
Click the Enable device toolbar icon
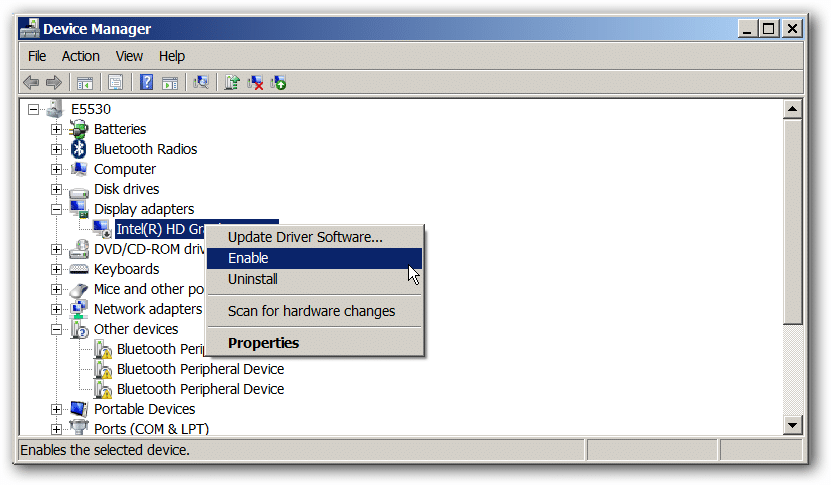pyautogui.click(x=279, y=82)
